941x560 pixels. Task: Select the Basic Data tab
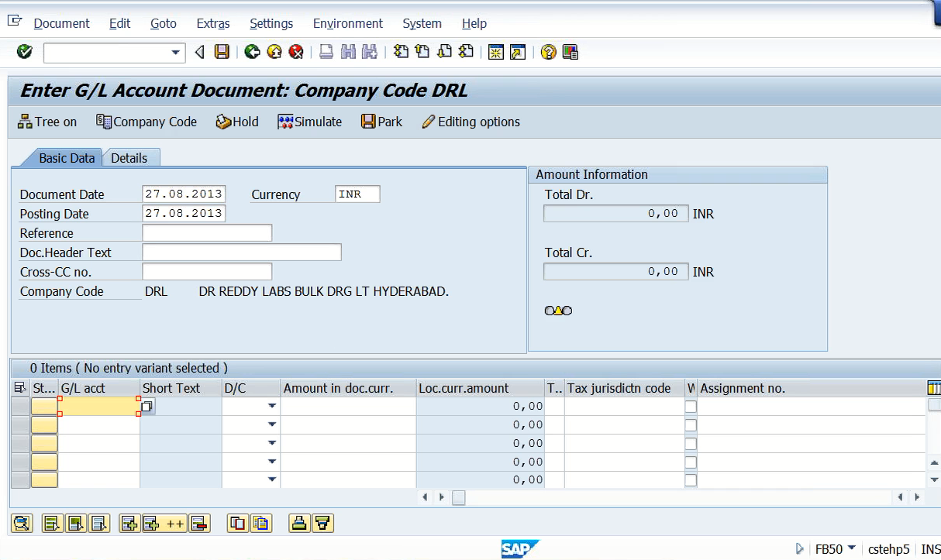point(67,158)
